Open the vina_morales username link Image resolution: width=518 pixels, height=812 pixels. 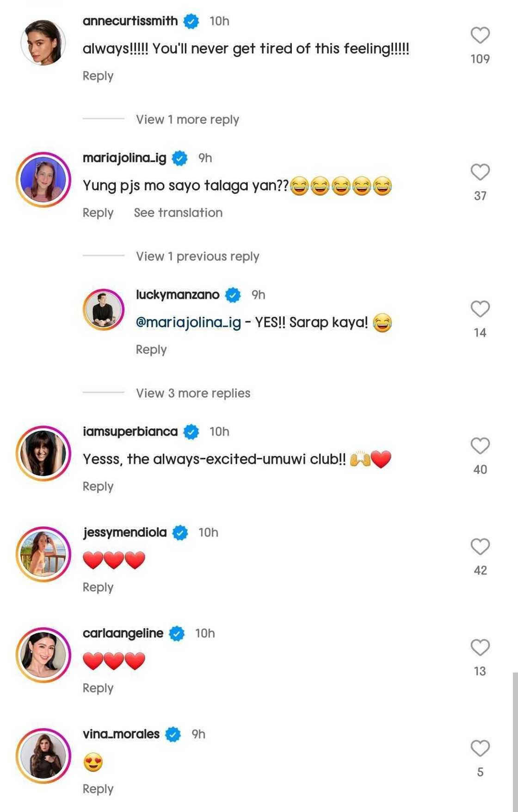(x=121, y=734)
